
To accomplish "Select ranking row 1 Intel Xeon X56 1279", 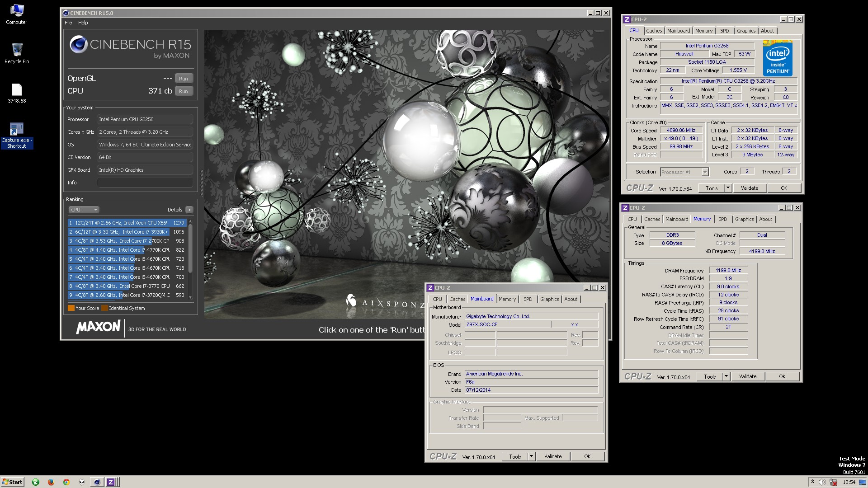I will click(127, 223).
